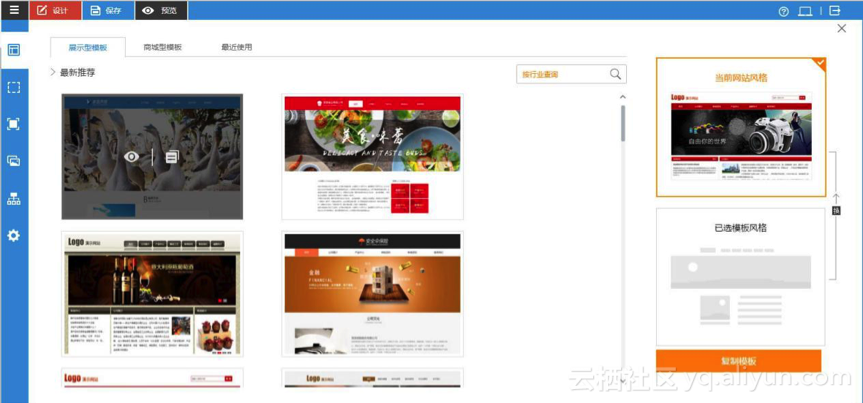This screenshot has width=863, height=403.
Task: Click the sitemap structure sidebar icon
Action: [x=13, y=199]
